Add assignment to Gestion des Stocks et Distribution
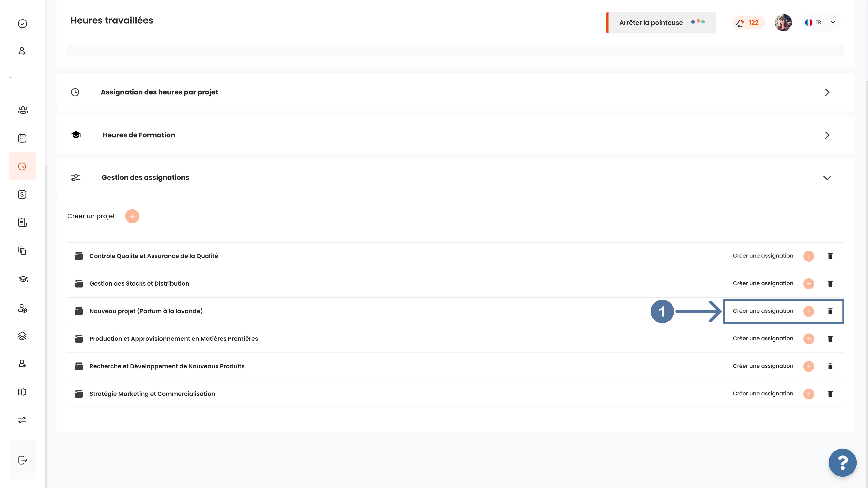The image size is (868, 488). coord(809,284)
